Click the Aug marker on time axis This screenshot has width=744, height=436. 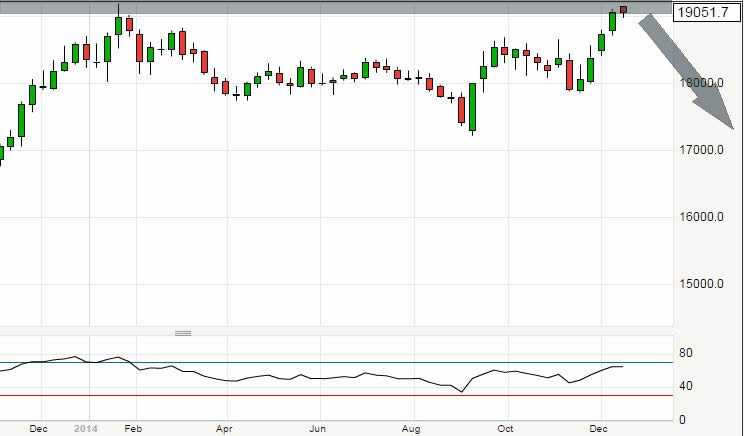tap(410, 428)
